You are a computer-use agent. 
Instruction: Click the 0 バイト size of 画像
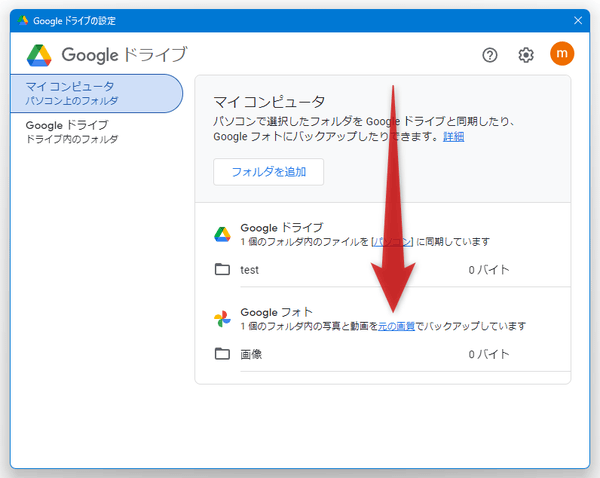tap(489, 354)
